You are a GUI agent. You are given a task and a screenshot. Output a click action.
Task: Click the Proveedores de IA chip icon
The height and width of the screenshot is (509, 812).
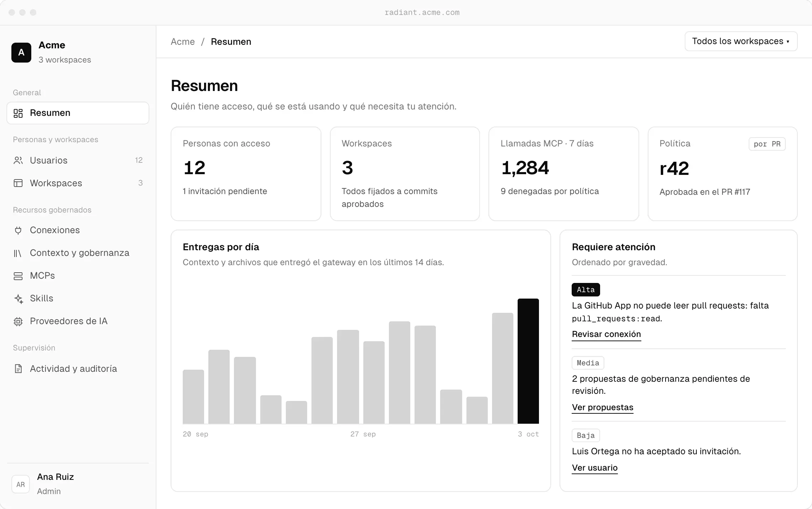point(18,321)
